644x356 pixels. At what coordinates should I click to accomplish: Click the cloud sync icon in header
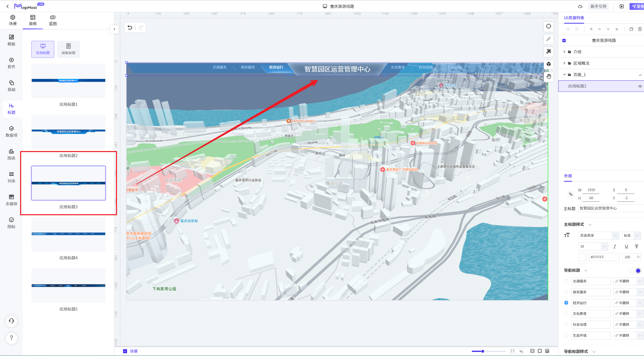[580, 7]
